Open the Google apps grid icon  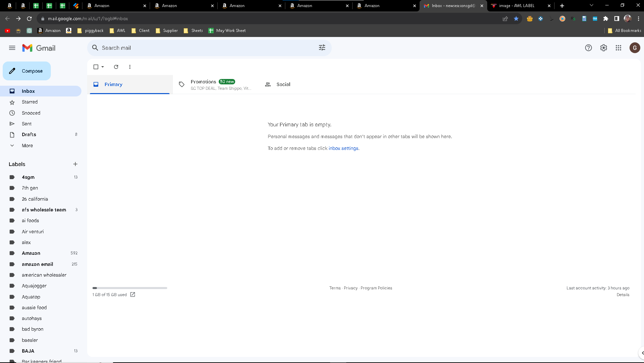pos(618,48)
